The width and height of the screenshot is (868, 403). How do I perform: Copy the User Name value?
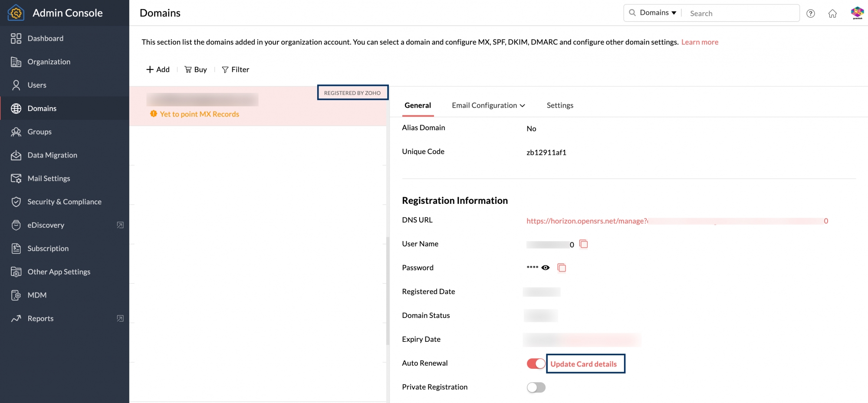point(584,244)
